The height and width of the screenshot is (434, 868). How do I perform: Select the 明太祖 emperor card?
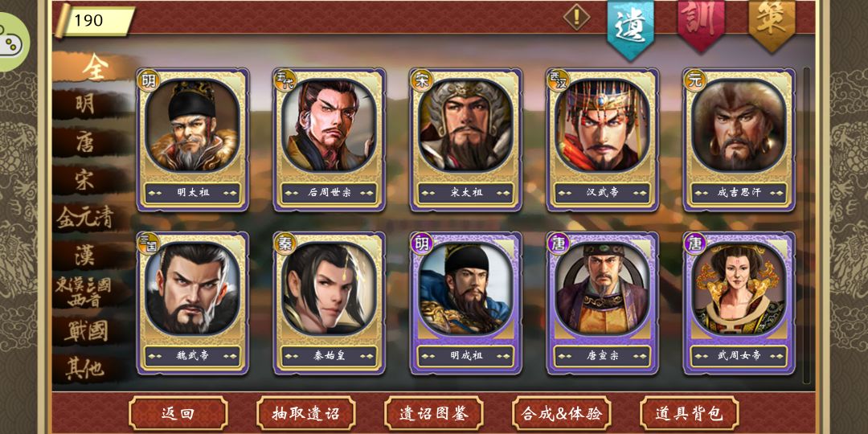[193, 140]
